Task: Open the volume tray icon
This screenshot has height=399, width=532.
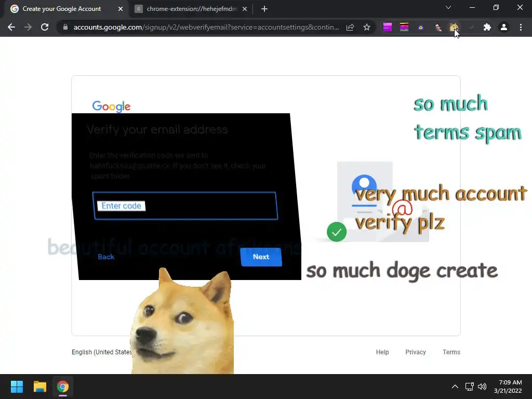Action: click(482, 387)
